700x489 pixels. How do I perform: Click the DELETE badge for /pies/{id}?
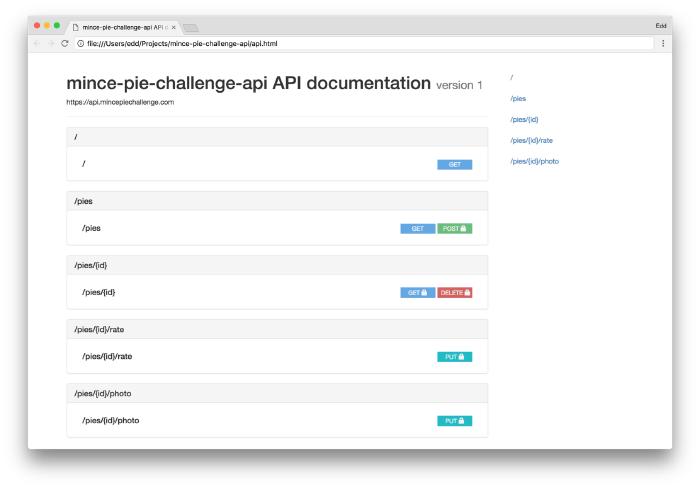(454, 293)
